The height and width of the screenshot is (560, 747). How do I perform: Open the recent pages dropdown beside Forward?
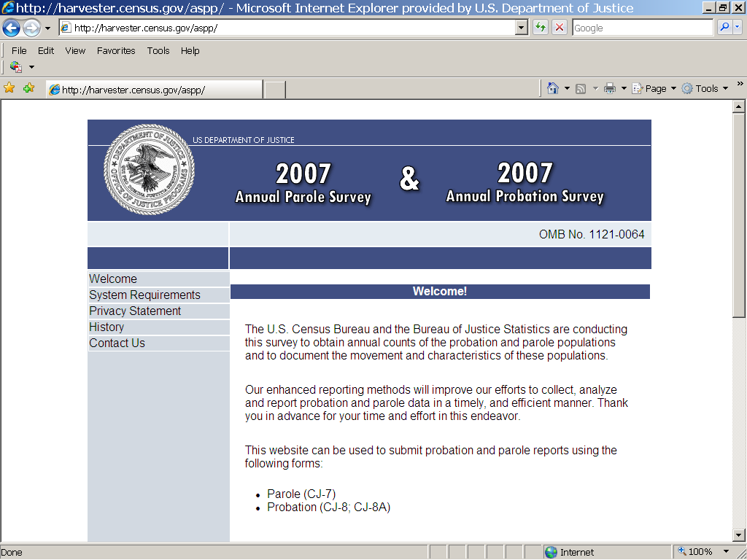47,28
